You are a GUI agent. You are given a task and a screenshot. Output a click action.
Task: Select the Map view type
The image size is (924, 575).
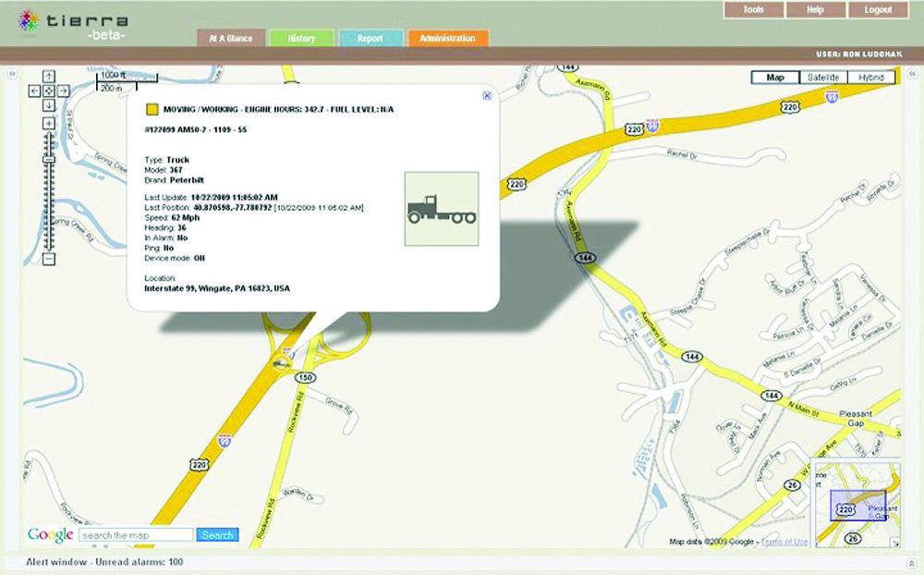(x=774, y=77)
